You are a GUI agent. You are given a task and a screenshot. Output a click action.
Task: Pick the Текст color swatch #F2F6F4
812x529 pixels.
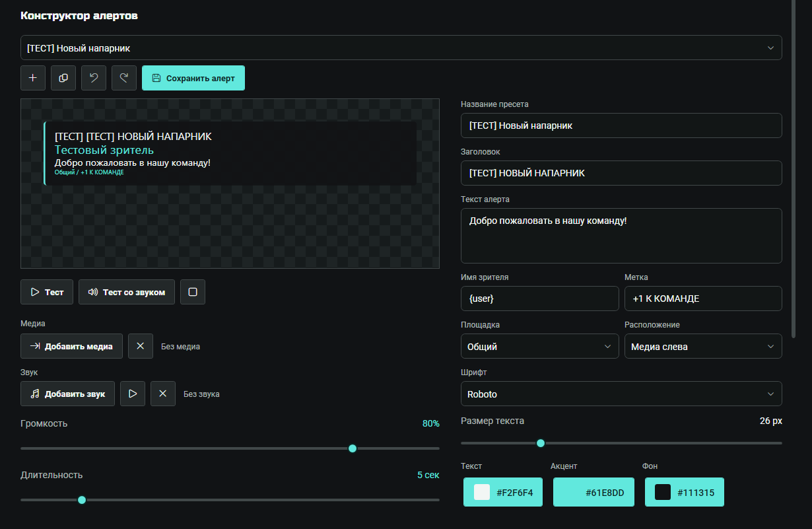click(x=503, y=492)
